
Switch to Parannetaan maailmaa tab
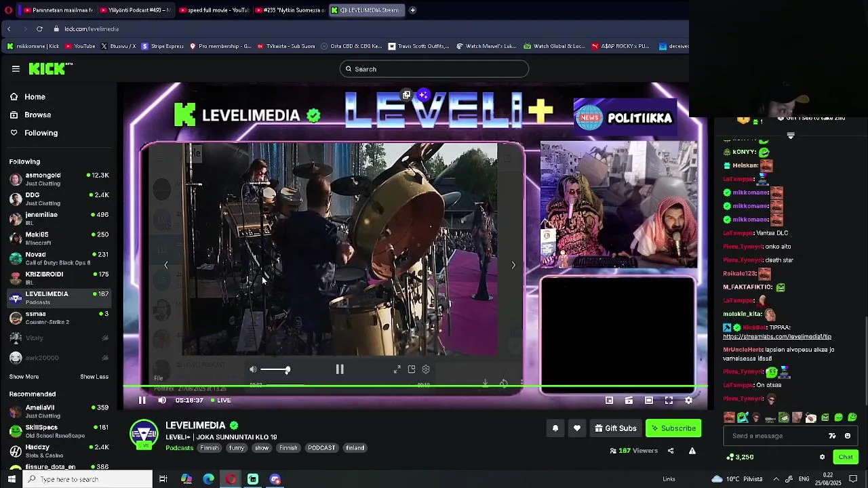57,10
